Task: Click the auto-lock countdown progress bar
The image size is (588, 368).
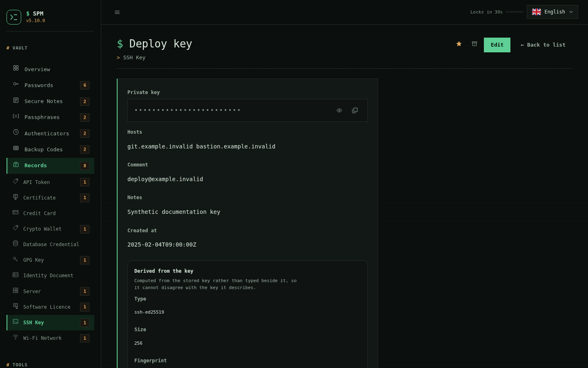Action: 514,12
